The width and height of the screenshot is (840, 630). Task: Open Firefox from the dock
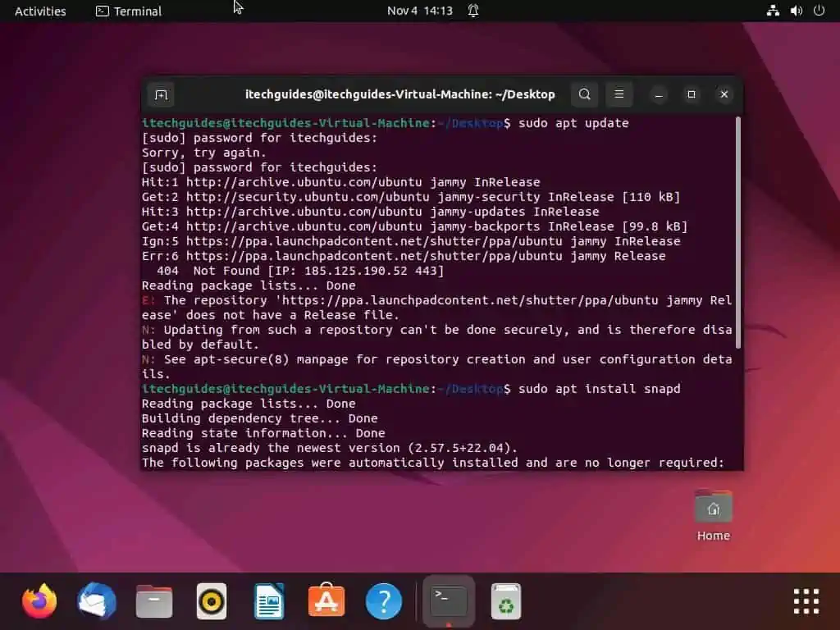pos(39,601)
